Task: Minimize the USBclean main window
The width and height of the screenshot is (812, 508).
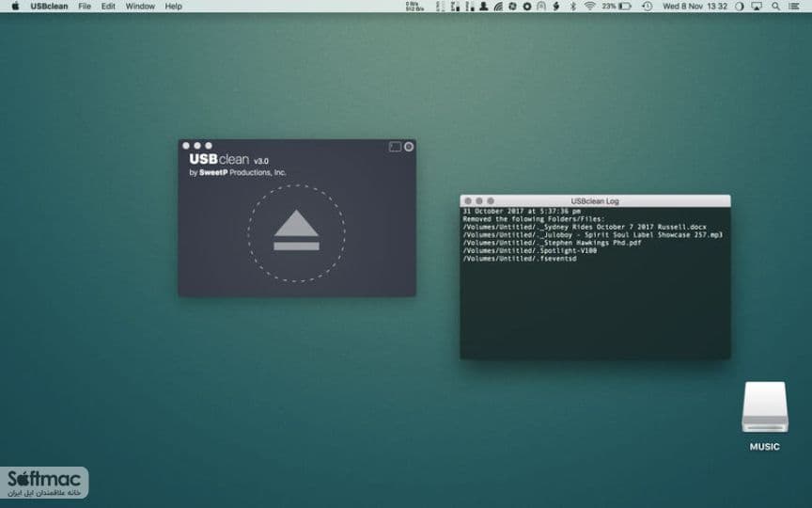Action: click(x=197, y=146)
